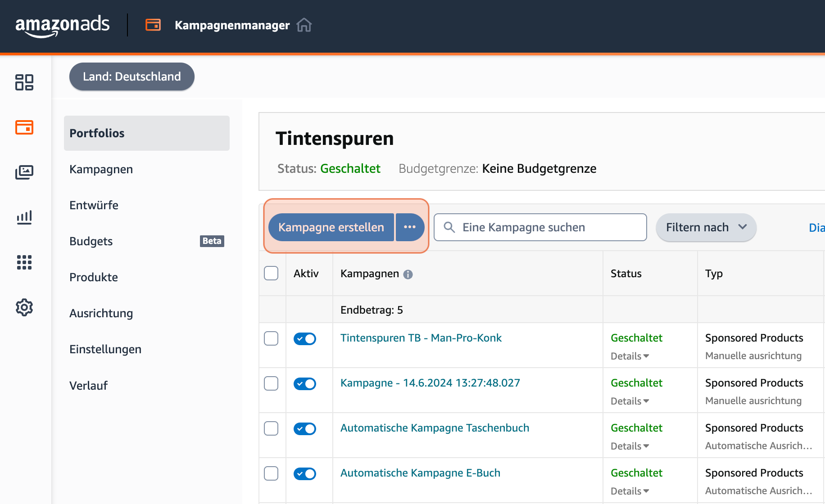Click the info icon next to Kampagnen header
825x504 pixels.
point(408,274)
